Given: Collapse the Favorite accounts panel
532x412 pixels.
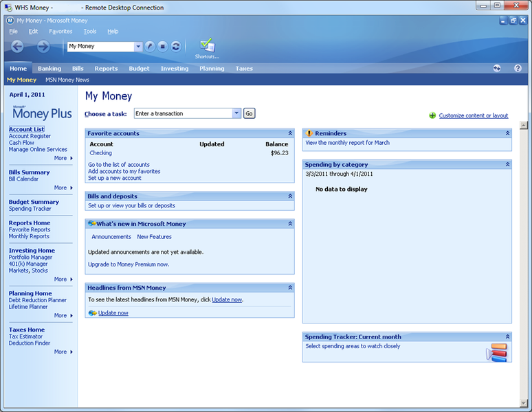Looking at the screenshot, I should click(x=290, y=133).
